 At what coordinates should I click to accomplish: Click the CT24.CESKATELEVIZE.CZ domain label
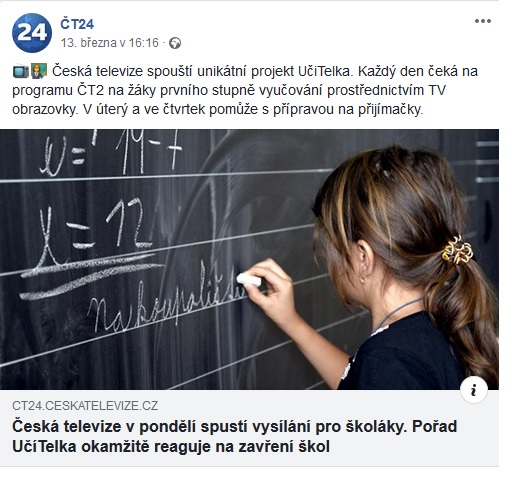(85, 406)
